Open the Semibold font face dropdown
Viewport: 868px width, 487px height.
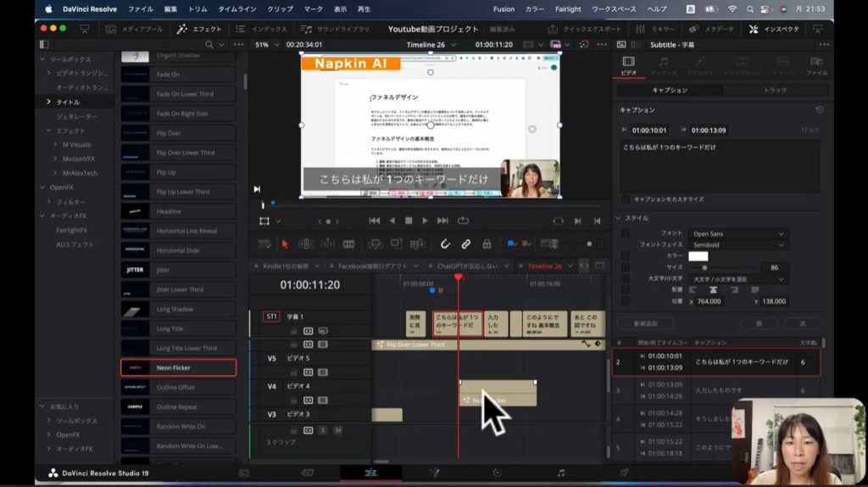click(x=738, y=244)
